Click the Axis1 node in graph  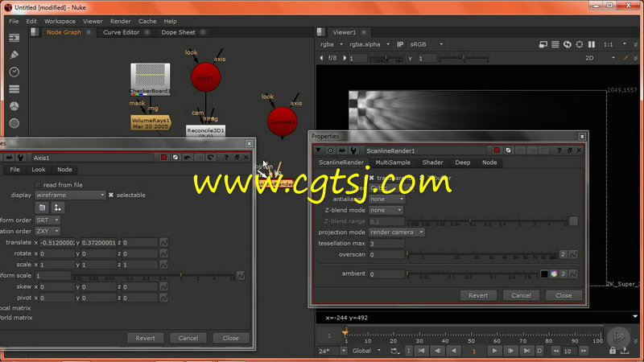tap(205, 77)
